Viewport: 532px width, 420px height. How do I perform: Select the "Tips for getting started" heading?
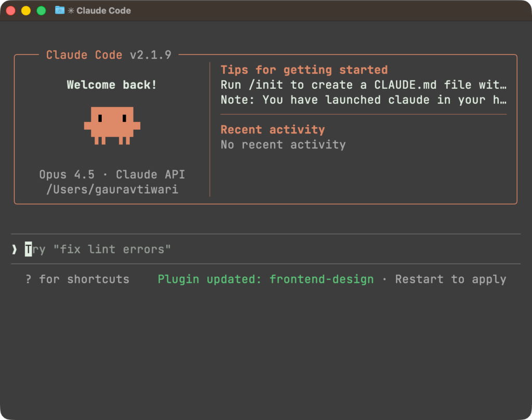[304, 70]
